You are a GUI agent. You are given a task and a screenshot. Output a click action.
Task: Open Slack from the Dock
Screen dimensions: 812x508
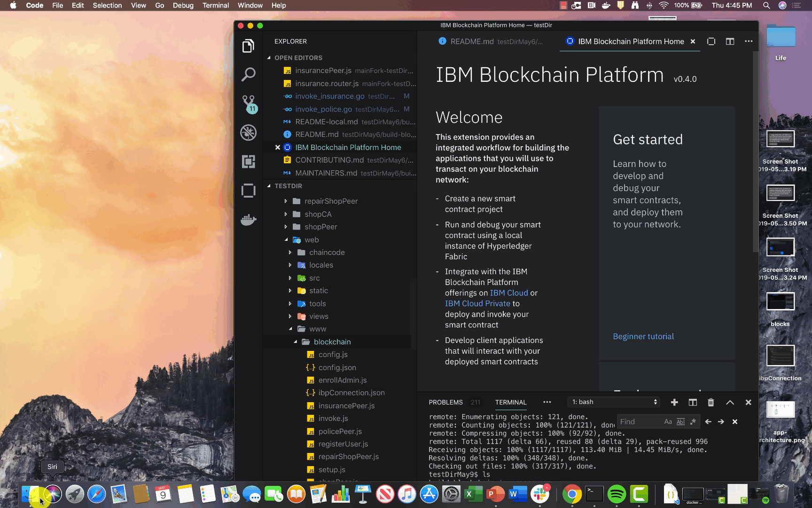pyautogui.click(x=540, y=494)
